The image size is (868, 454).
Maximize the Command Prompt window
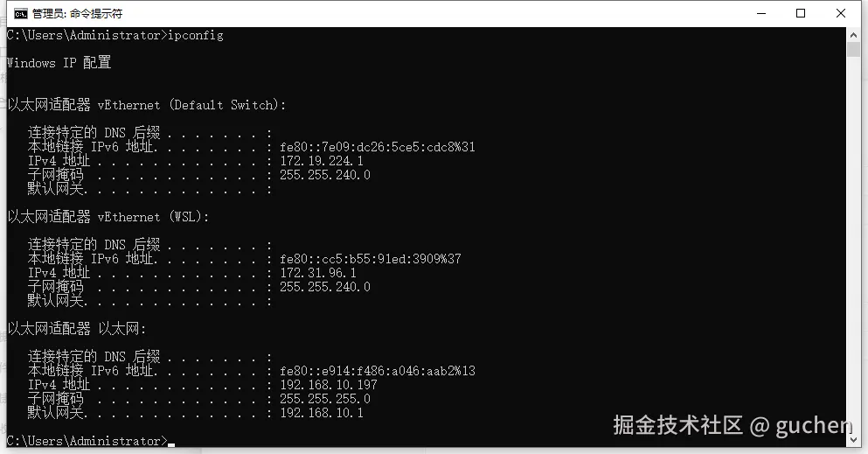(800, 13)
